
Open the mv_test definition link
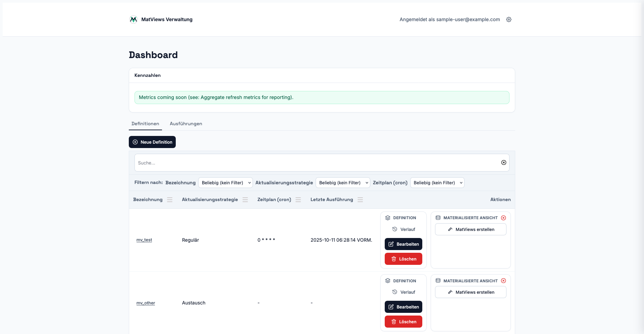[x=144, y=240]
